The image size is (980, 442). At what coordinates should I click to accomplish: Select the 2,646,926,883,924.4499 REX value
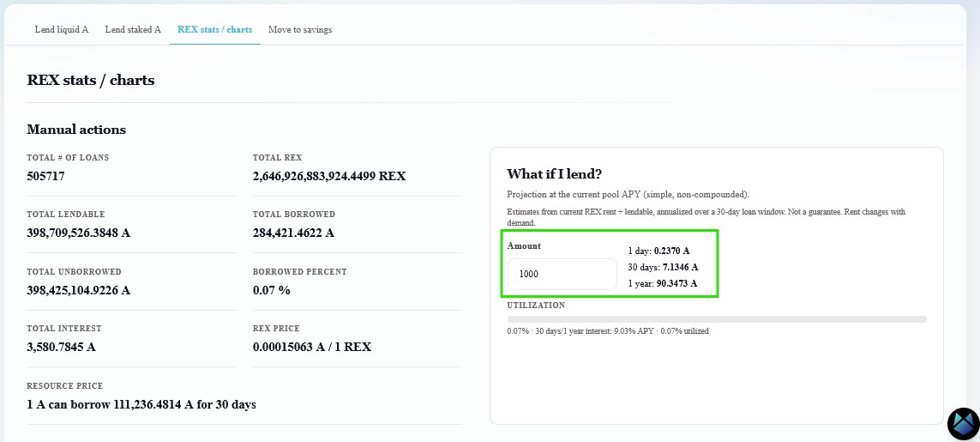tap(329, 176)
